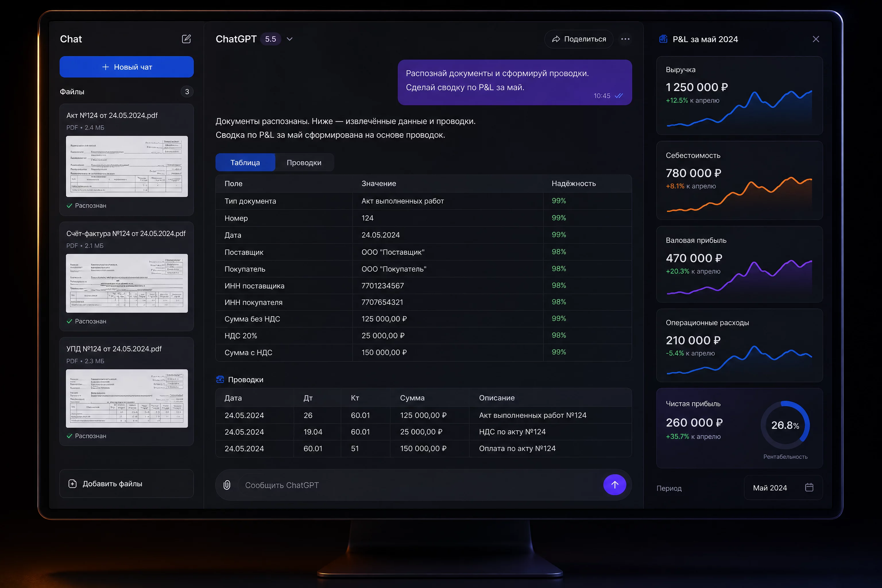Click the files count badge 3
Screen dimensions: 882x588
(187, 92)
